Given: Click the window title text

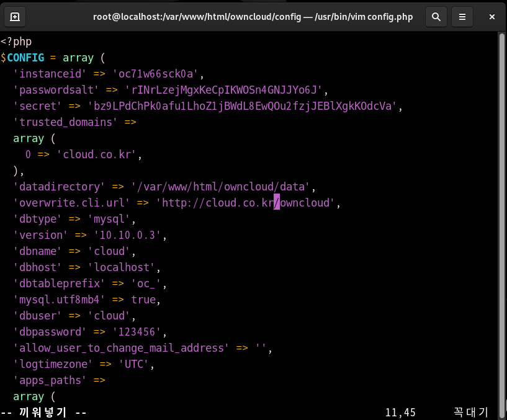Looking at the screenshot, I should [253, 17].
